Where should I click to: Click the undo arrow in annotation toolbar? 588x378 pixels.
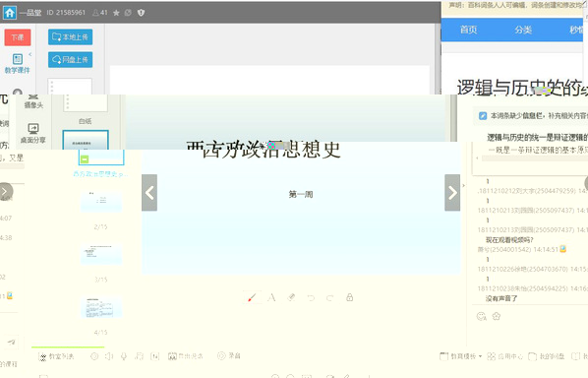311,298
